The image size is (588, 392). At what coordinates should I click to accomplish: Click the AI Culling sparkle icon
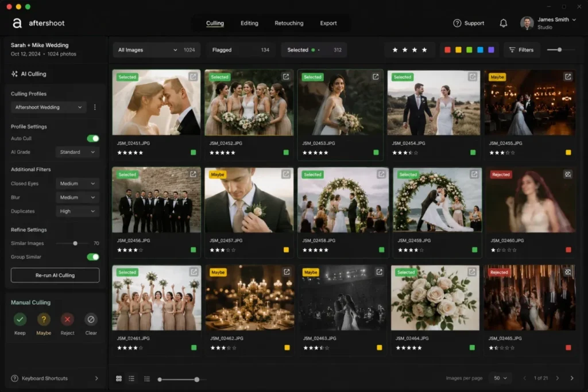(x=14, y=74)
